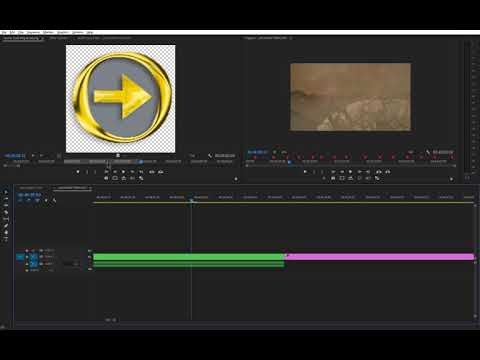Open Program monitor settings wrench

428,152
